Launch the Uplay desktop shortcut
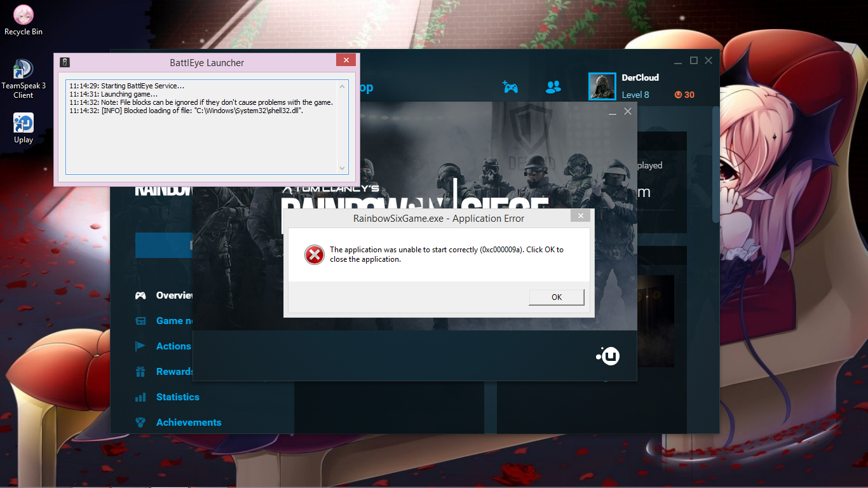Viewport: 868px width, 488px height. 24,128
